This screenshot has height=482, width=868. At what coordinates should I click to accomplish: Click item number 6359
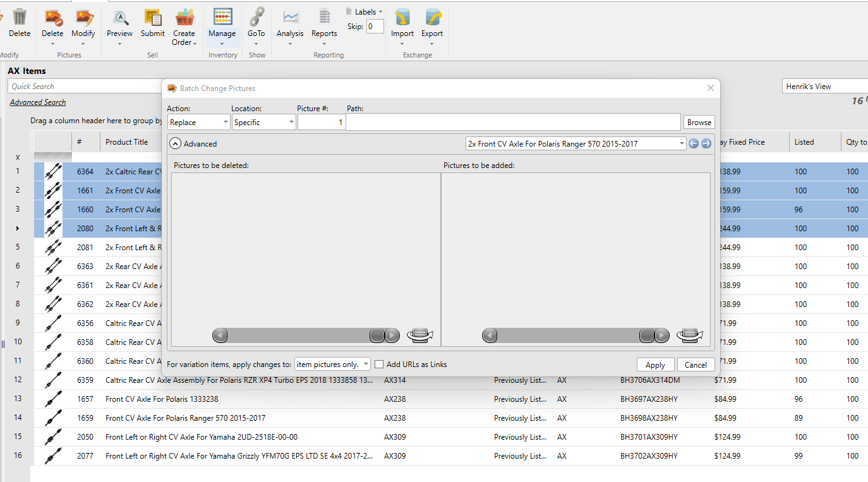click(85, 380)
